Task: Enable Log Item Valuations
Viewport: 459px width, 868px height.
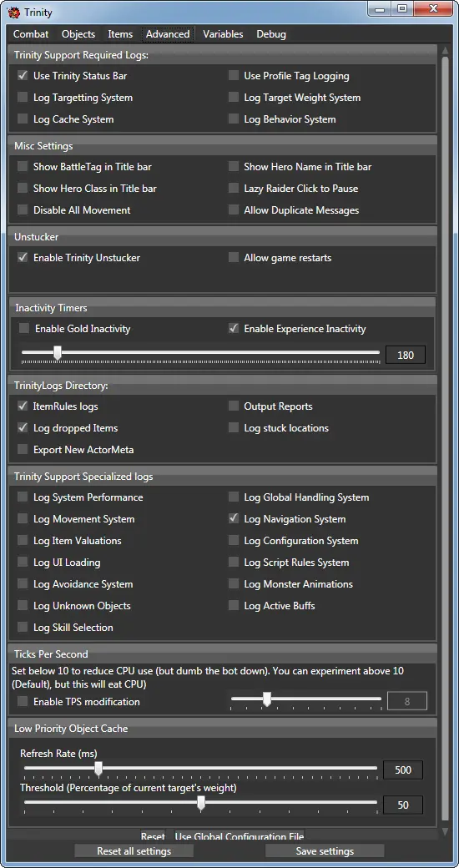Action: click(23, 540)
